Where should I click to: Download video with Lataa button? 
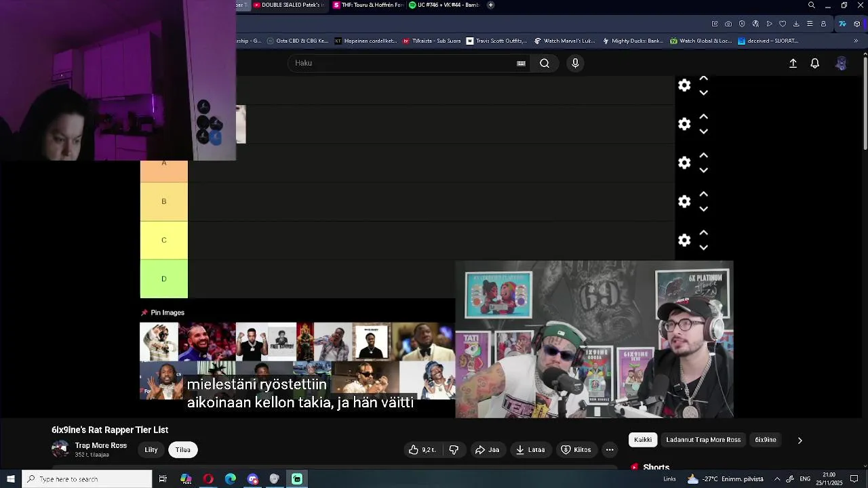(530, 449)
